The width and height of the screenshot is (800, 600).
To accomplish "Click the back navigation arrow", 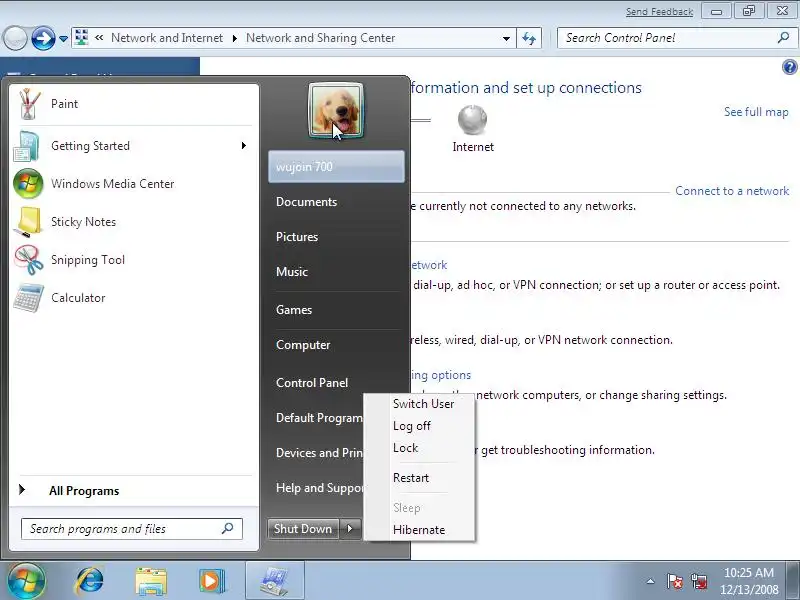I will [x=15, y=38].
